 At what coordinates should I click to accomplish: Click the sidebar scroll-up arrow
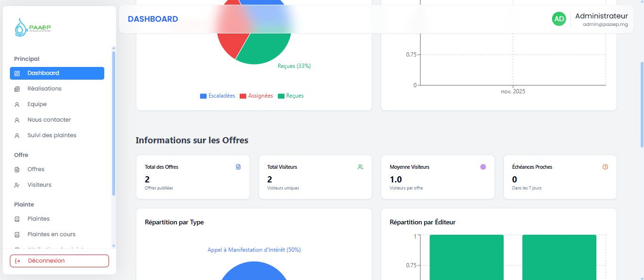(113, 48)
